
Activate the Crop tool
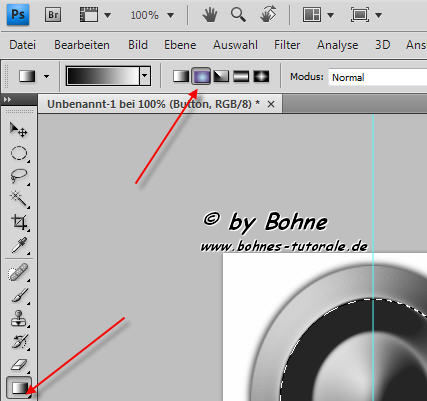point(19,222)
